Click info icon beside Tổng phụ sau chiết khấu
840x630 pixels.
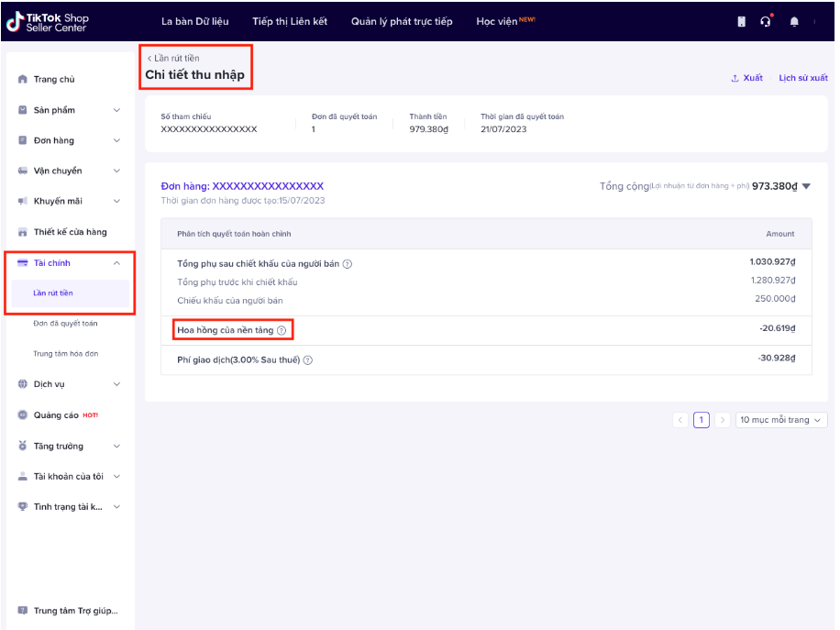348,264
